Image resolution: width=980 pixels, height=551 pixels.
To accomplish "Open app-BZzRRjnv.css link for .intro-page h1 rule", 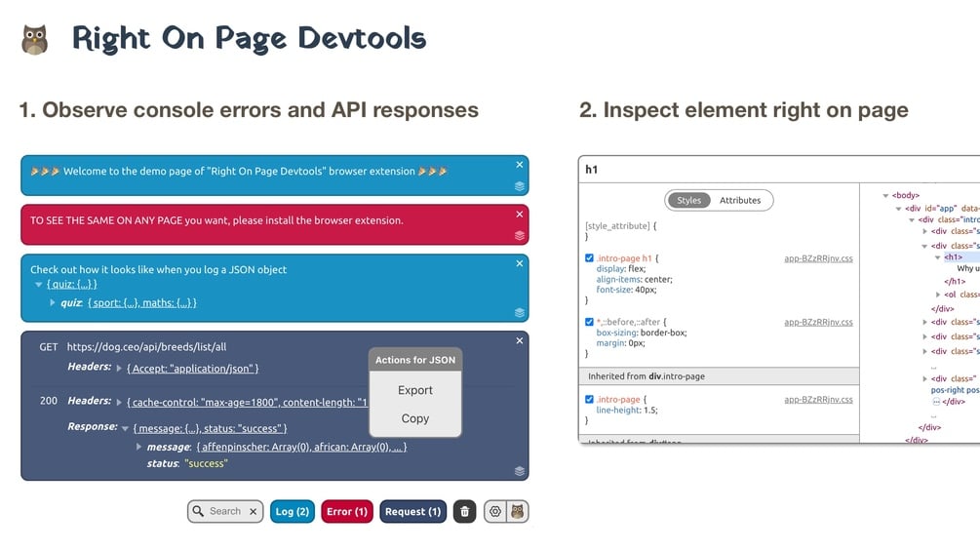I will pos(818,258).
